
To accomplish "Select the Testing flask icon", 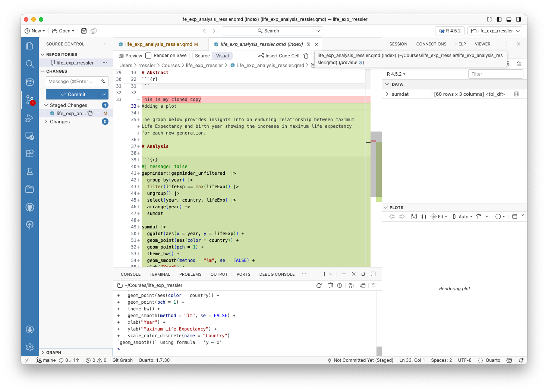I will pyautogui.click(x=30, y=171).
